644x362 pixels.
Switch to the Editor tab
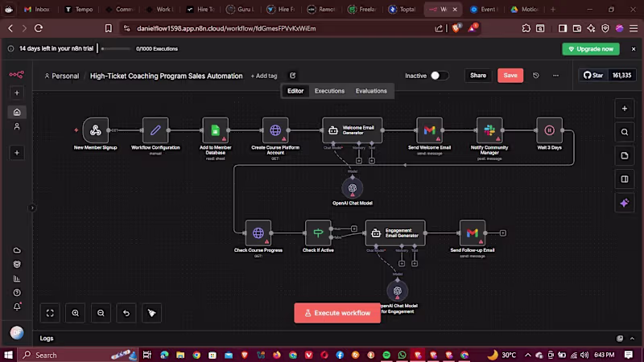pyautogui.click(x=295, y=91)
